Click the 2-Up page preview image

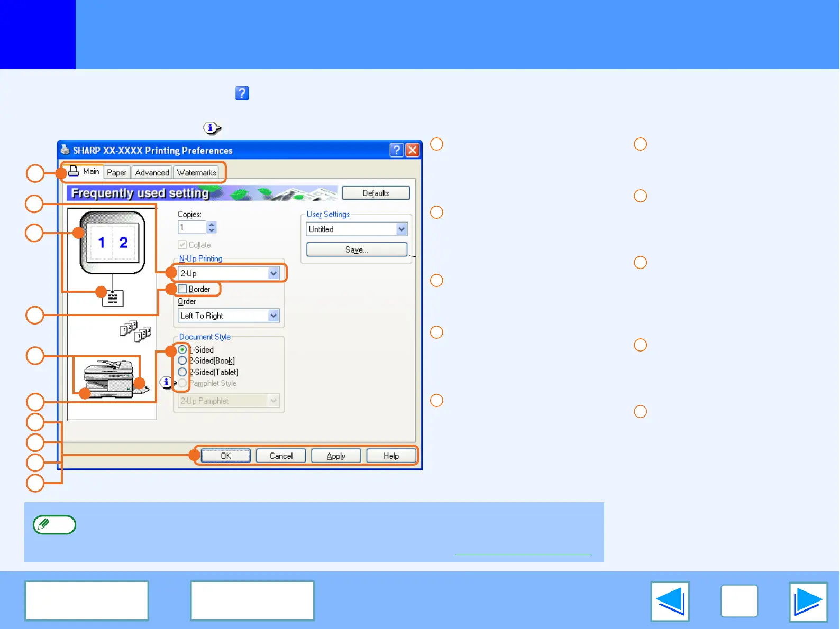112,243
